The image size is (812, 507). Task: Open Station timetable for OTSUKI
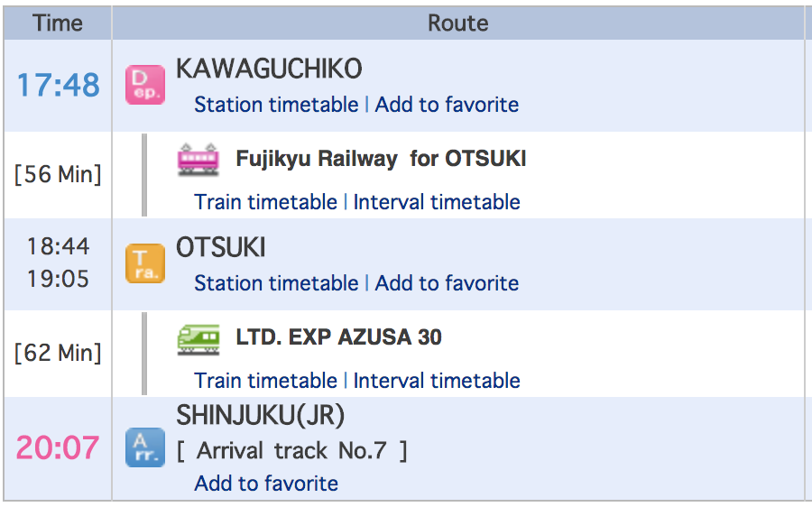276,283
